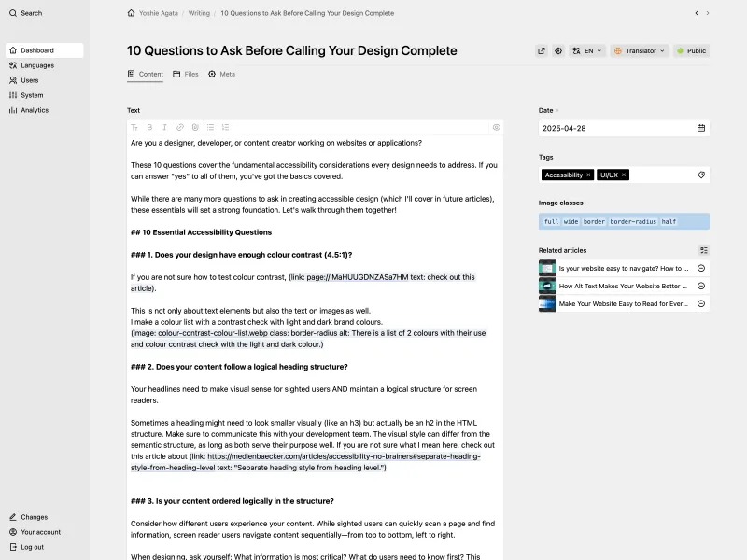This screenshot has height=560, width=747.
Task: Remove the Accessibility tag
Action: pyautogui.click(x=588, y=175)
